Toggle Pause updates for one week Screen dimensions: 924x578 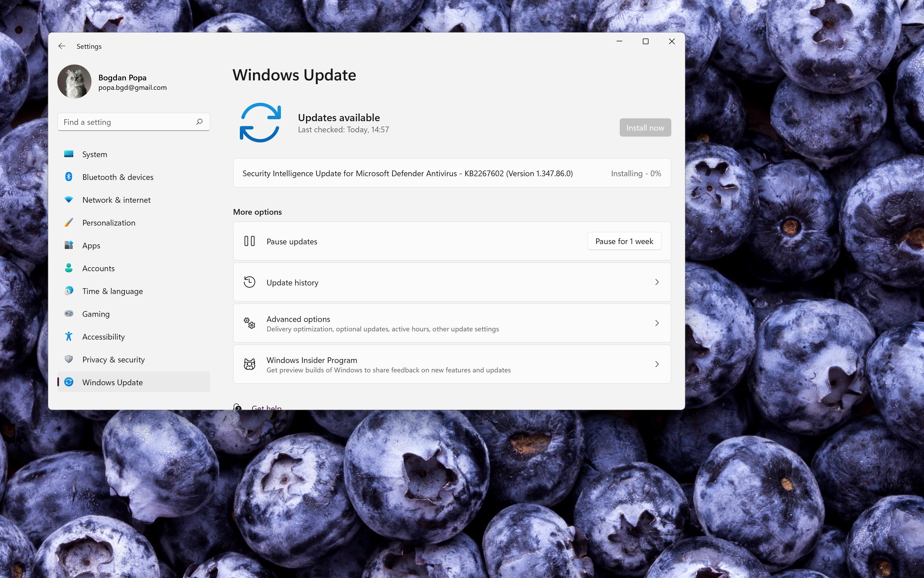point(624,241)
